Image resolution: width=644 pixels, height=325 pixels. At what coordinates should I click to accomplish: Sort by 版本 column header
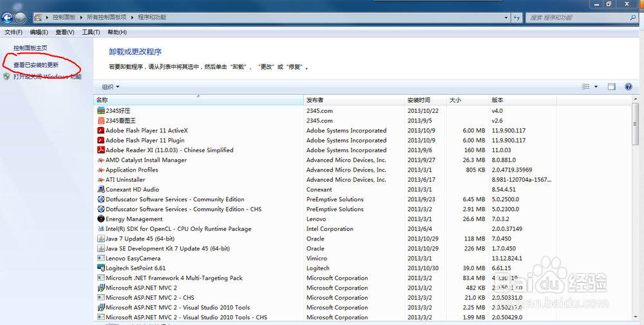pyautogui.click(x=522, y=100)
